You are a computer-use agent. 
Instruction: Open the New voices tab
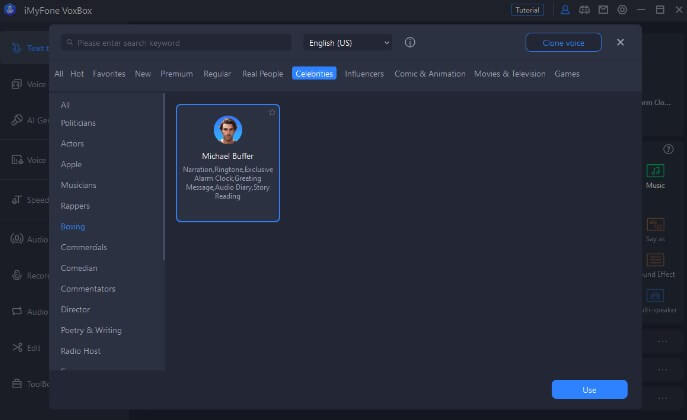[143, 74]
